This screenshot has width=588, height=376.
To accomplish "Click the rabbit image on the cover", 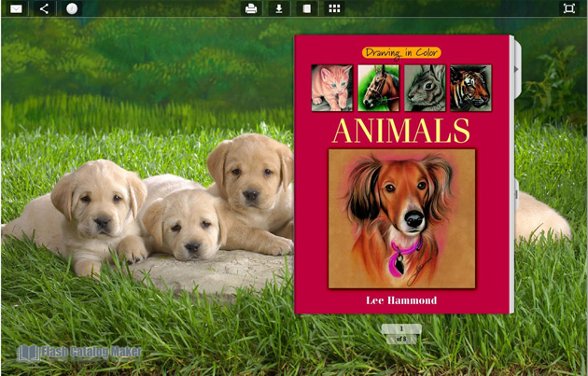I will click(425, 88).
